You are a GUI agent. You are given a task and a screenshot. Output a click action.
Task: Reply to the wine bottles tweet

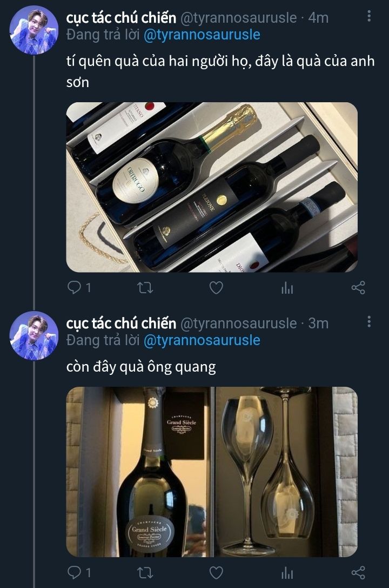click(x=74, y=288)
